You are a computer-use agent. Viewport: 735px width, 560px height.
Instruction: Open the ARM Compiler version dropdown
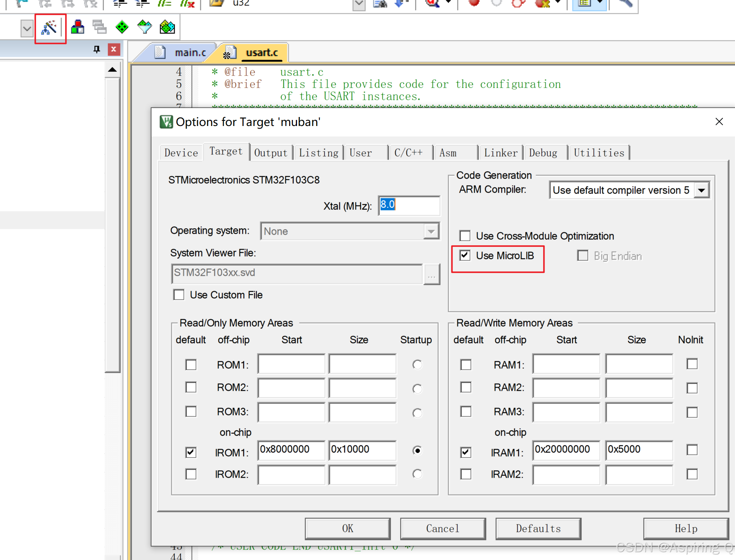(702, 190)
